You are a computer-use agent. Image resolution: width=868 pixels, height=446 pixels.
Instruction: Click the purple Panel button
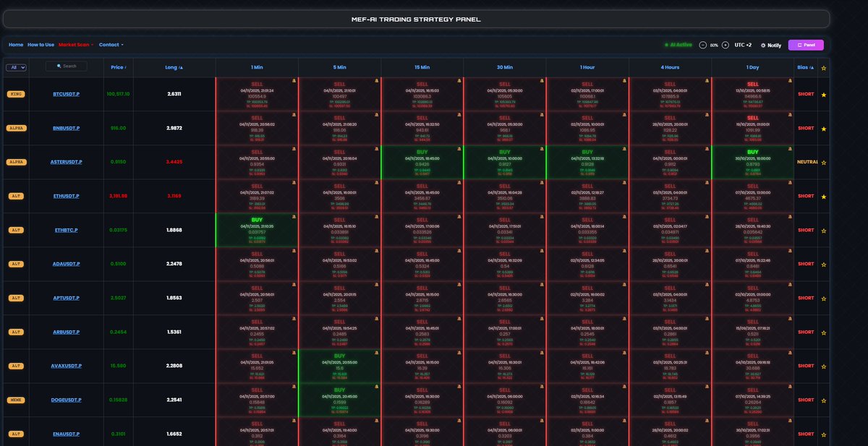tap(806, 45)
